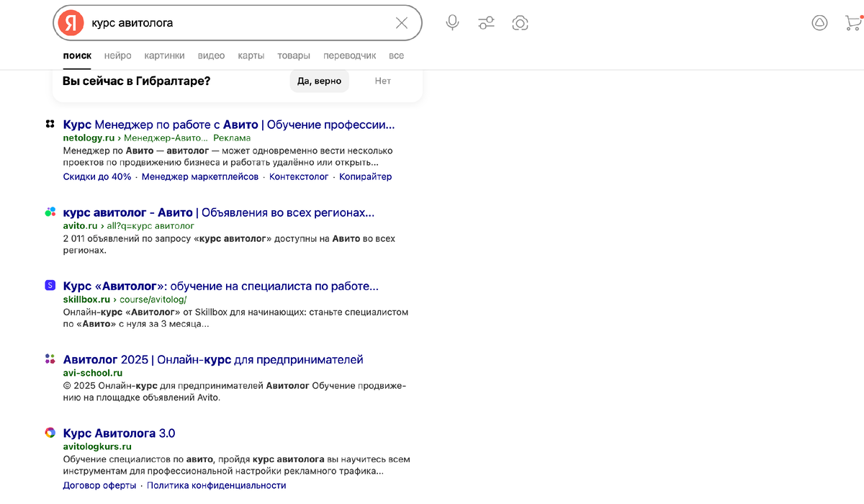The width and height of the screenshot is (864, 504).
Task: Confirm location with 'Да, верно' button
Action: pos(319,81)
